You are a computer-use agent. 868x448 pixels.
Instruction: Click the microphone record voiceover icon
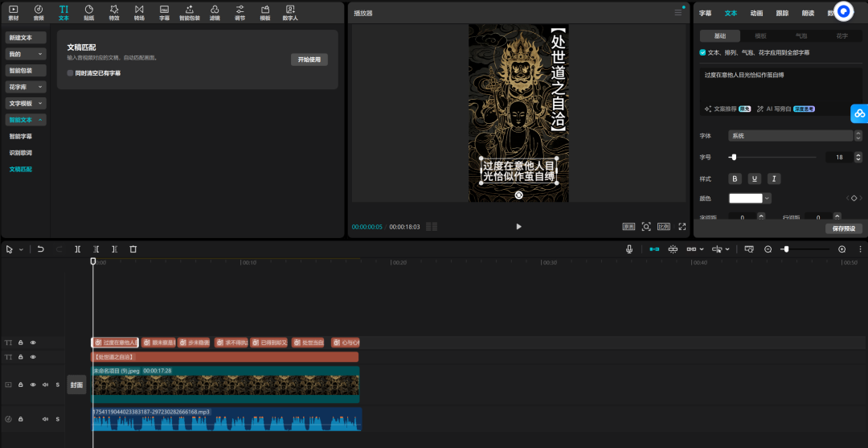pyautogui.click(x=629, y=249)
